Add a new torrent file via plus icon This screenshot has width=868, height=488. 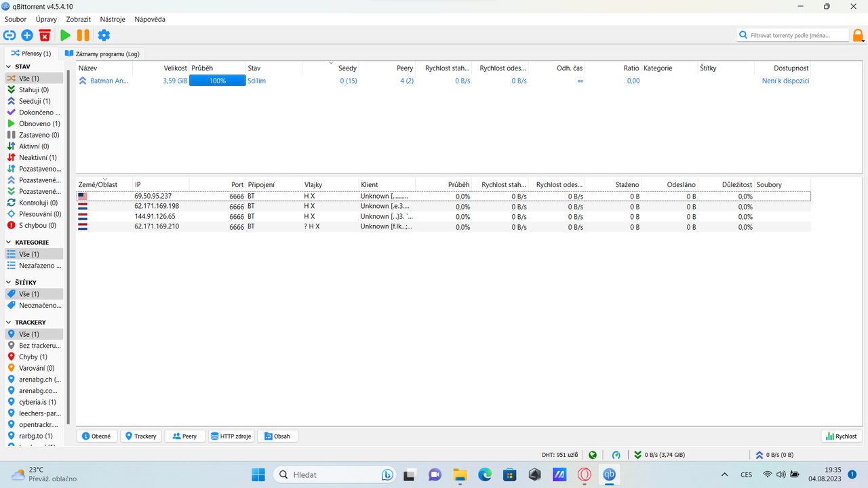27,35
